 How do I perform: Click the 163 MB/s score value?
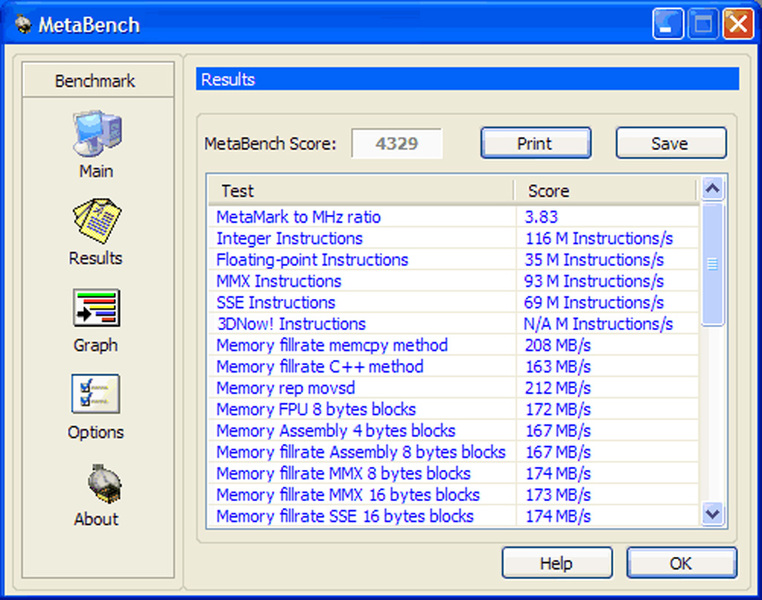pos(558,366)
